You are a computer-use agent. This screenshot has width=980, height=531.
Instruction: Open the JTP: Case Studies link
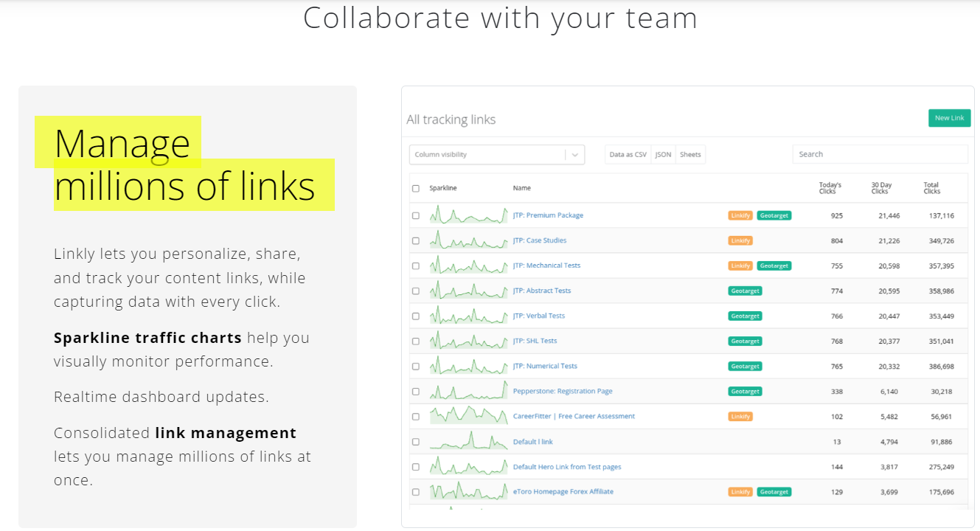click(539, 240)
